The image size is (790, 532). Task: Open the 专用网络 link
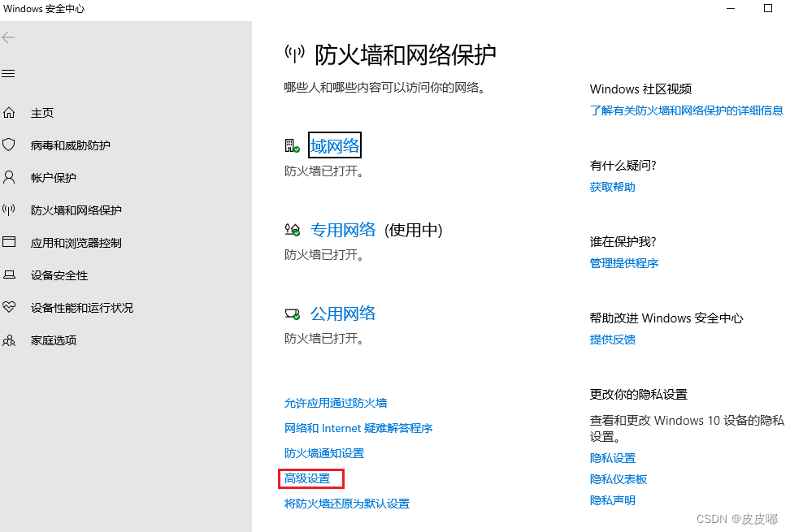(x=343, y=230)
